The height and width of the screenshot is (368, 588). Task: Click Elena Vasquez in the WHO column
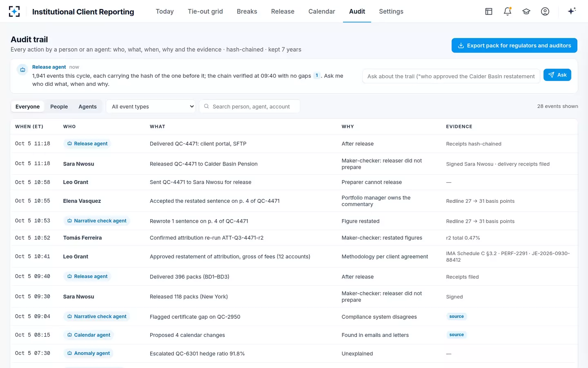pos(82,201)
